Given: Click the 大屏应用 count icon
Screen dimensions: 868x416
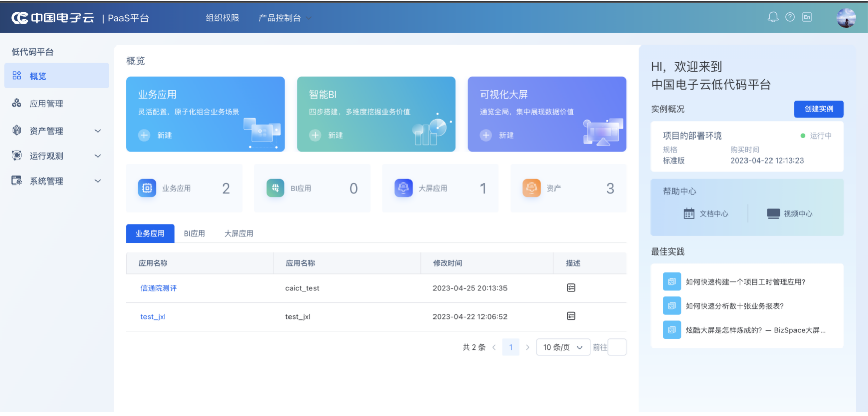Looking at the screenshot, I should click(403, 188).
